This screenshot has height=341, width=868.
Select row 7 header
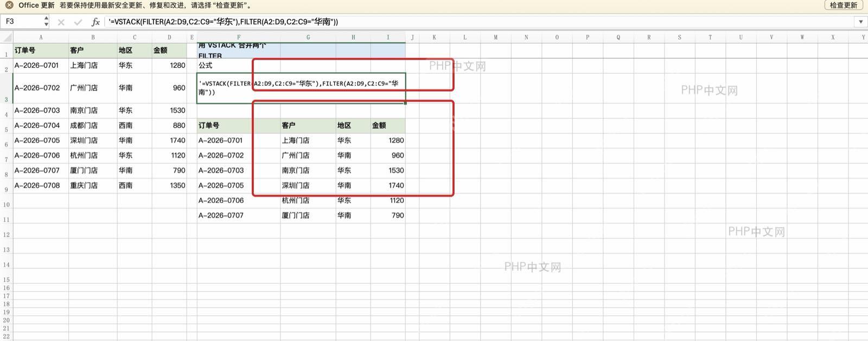click(x=7, y=156)
